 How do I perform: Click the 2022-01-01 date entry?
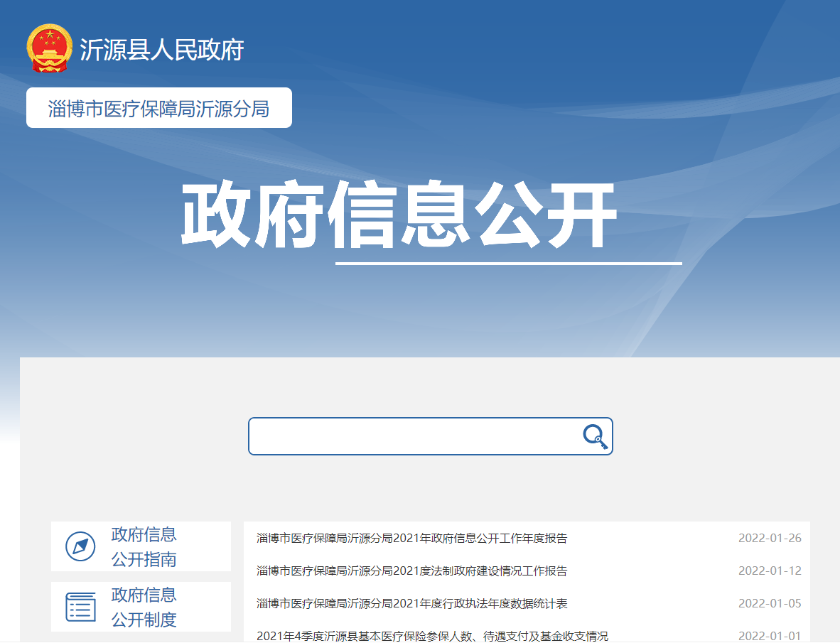click(769, 635)
